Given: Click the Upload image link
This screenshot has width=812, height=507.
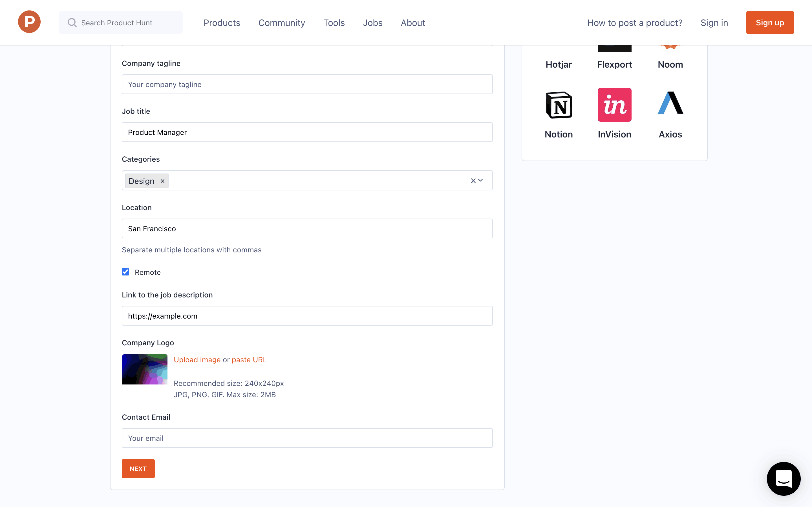Looking at the screenshot, I should [x=197, y=359].
